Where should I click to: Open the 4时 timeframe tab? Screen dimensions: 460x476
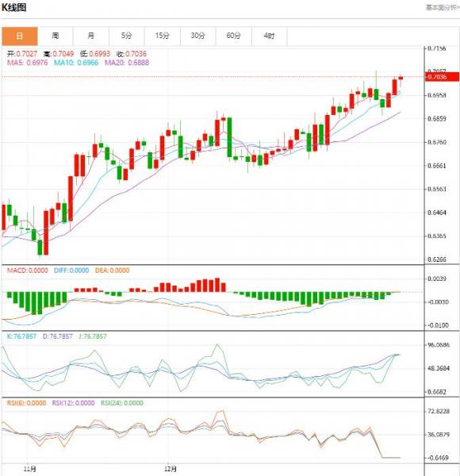tap(269, 36)
